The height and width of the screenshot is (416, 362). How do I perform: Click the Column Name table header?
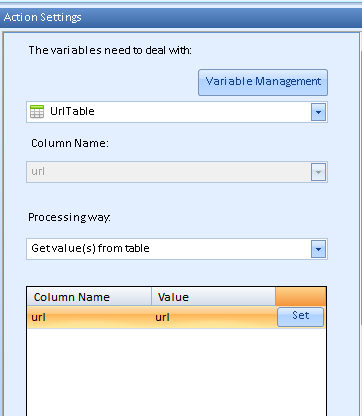(89, 297)
